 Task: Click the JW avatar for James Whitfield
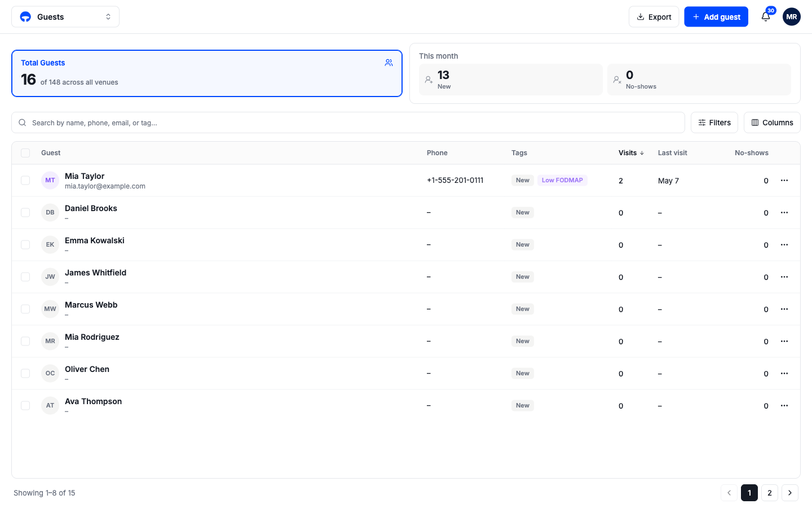(x=50, y=277)
